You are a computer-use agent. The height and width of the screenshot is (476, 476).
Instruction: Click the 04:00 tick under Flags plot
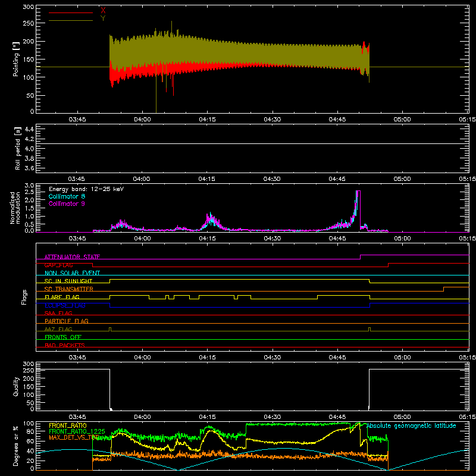point(142,358)
